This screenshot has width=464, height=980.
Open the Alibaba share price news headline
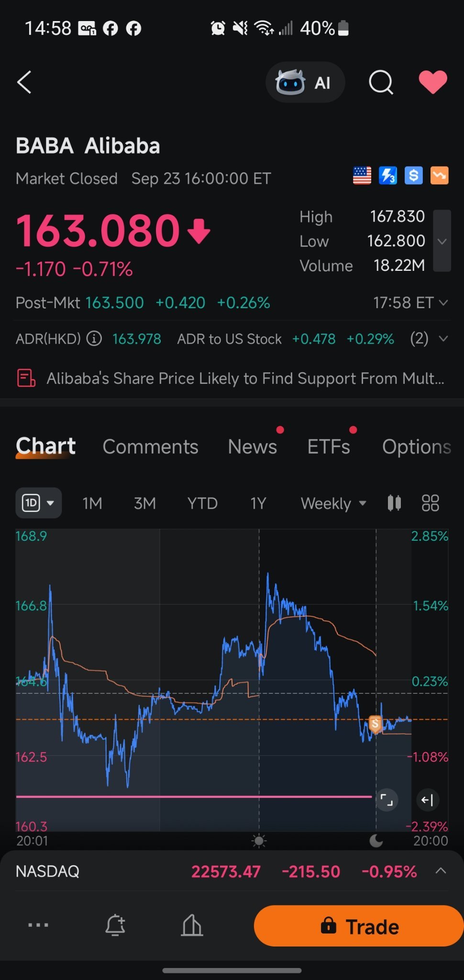[245, 379]
